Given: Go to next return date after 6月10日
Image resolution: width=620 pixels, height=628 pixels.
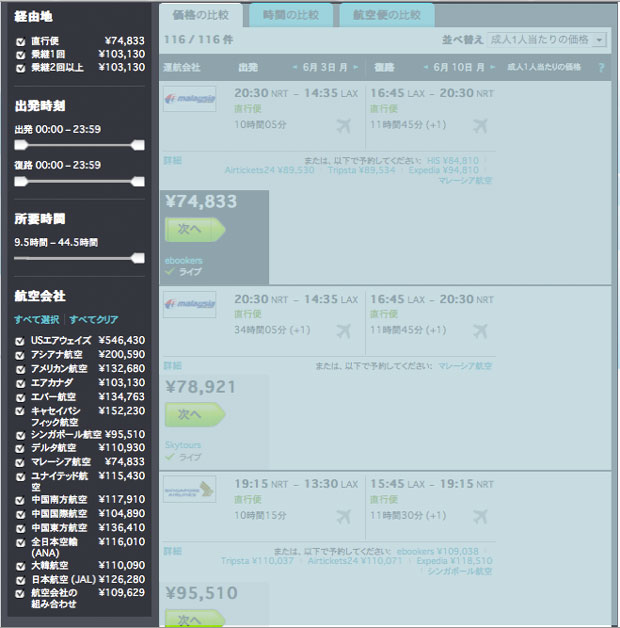Looking at the screenshot, I should (x=493, y=67).
